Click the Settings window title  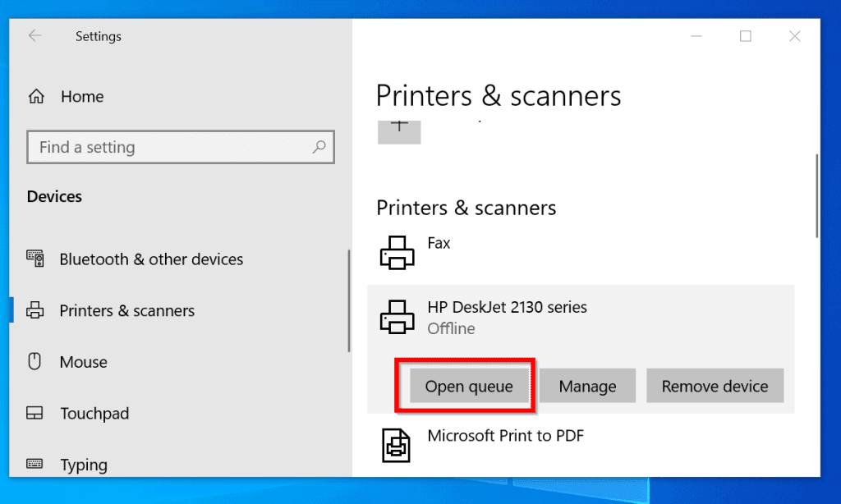coord(99,36)
